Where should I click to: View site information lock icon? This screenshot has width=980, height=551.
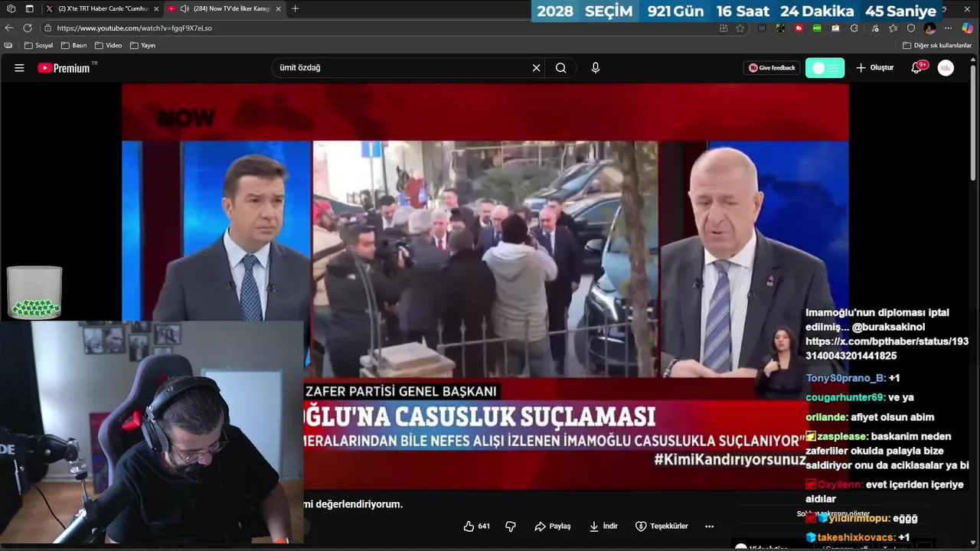(x=48, y=28)
